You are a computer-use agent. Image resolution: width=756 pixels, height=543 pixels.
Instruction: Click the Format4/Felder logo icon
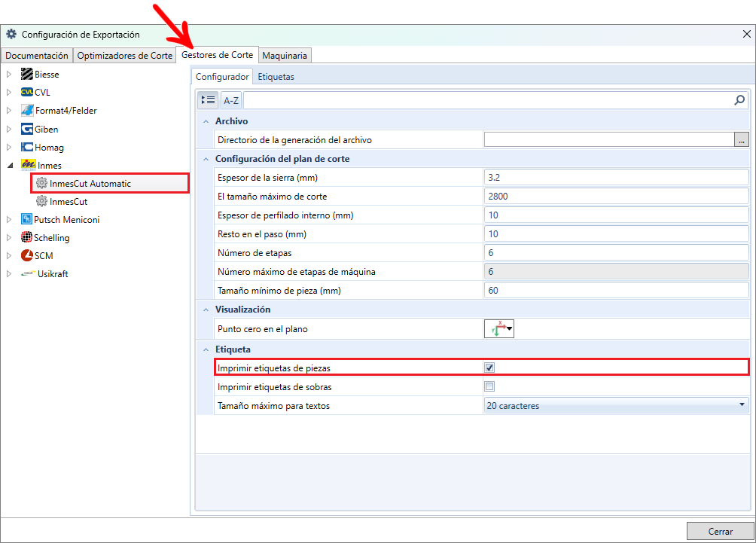point(27,111)
